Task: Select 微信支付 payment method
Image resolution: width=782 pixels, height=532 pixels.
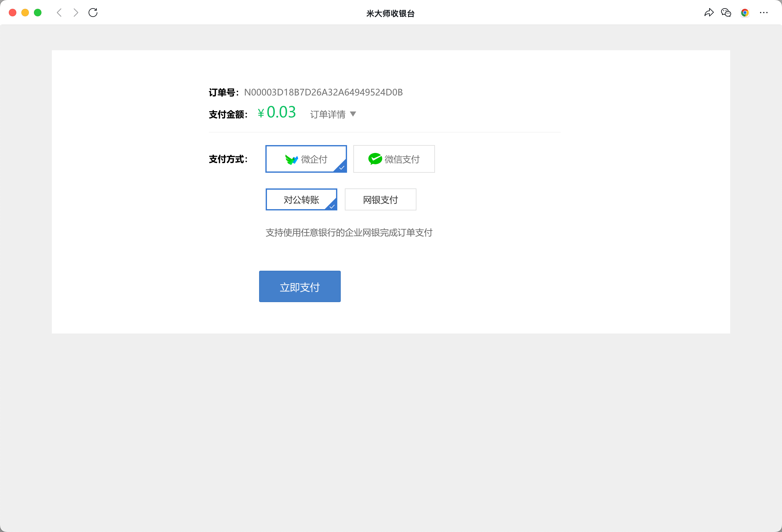Action: point(394,159)
